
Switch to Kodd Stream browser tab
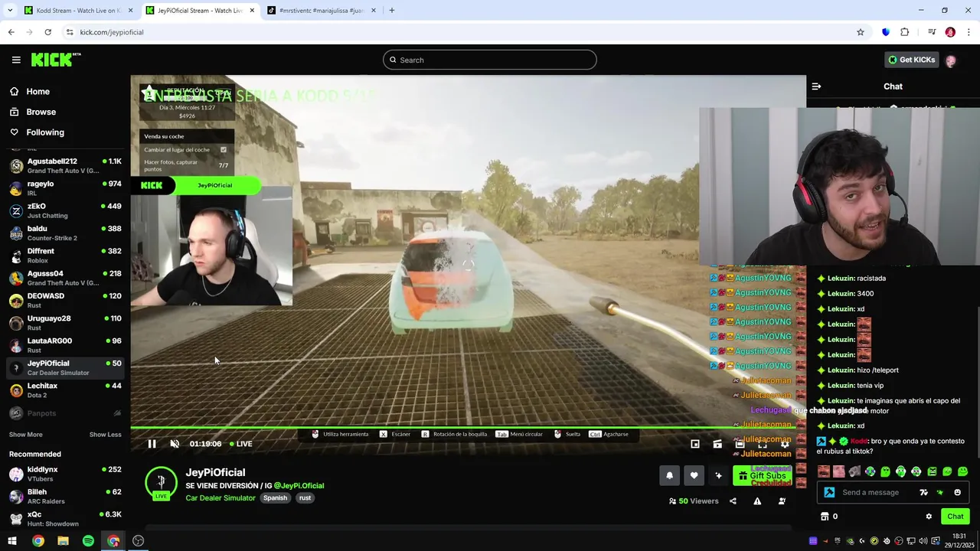[78, 10]
